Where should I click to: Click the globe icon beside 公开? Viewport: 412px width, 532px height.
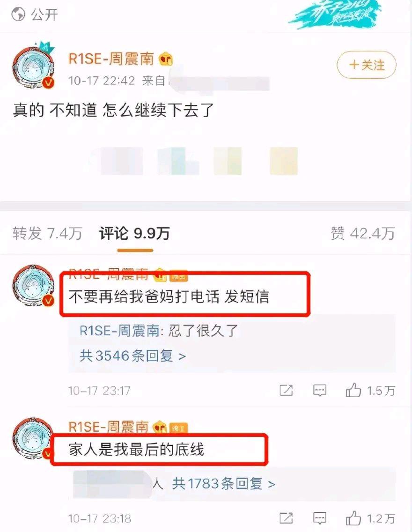tap(18, 15)
